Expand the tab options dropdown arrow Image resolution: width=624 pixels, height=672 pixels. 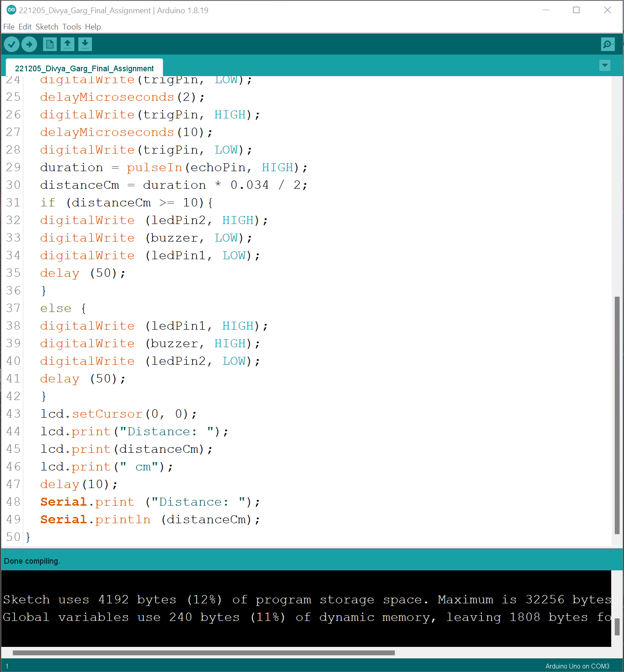point(605,66)
